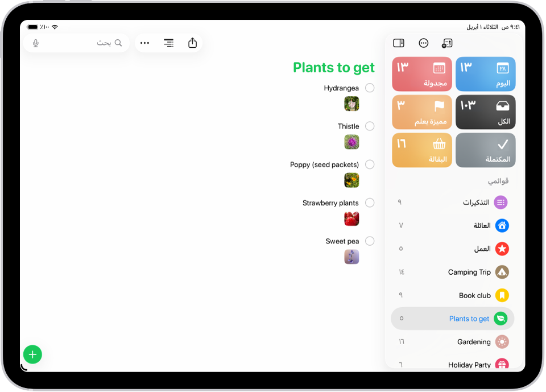Tap the Wi-Fi status icon
Screen dimensions: 546x392
coord(55,27)
